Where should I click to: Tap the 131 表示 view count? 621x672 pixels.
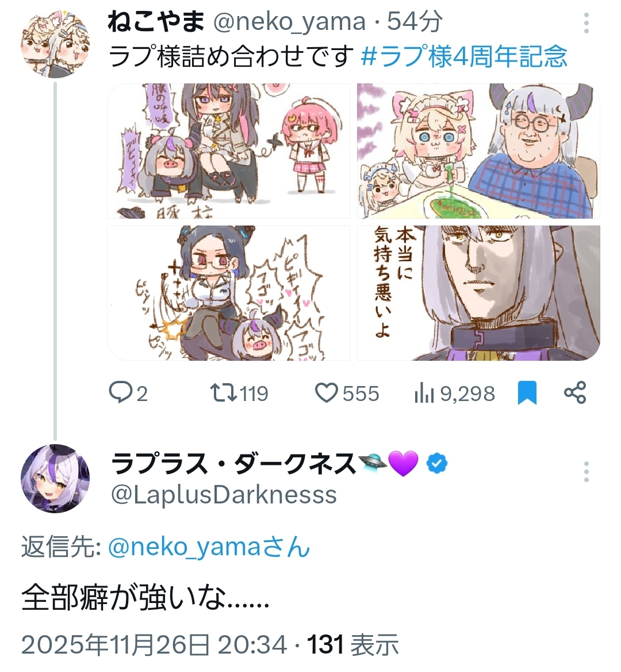(353, 644)
